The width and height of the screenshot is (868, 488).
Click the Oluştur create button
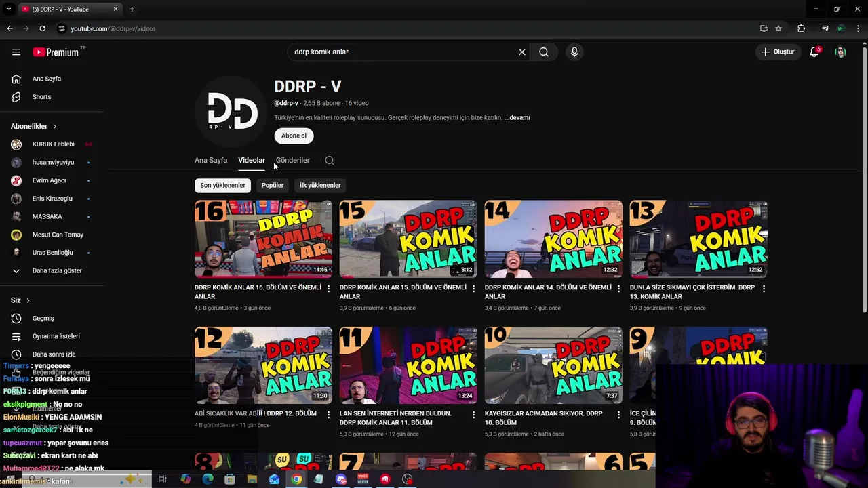pos(778,52)
